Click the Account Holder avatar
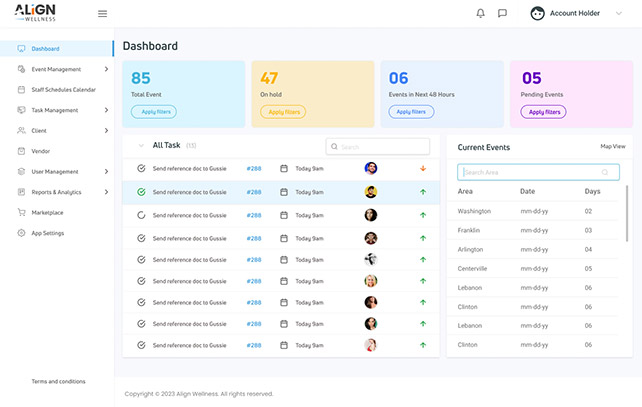Viewport: 642px width, 407px height. point(537,14)
